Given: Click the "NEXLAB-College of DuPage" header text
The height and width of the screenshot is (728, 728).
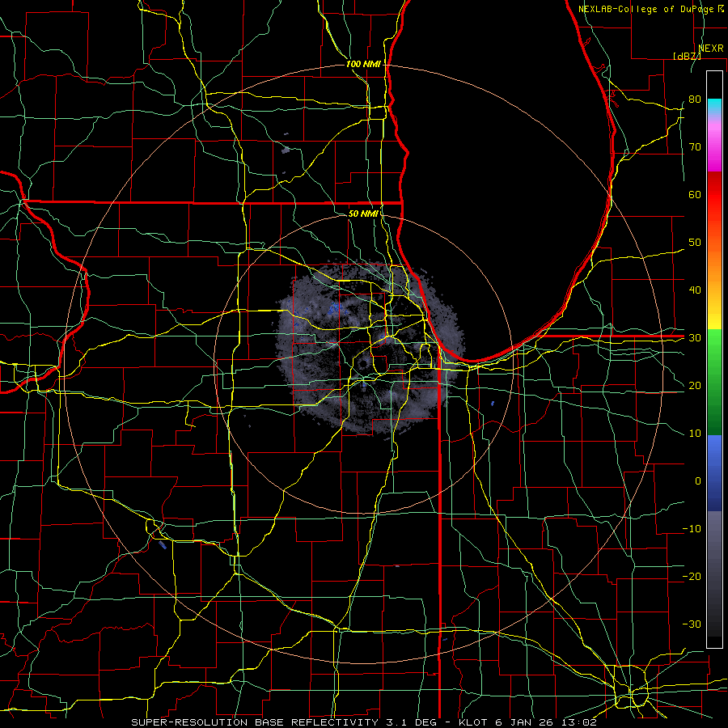Looking at the screenshot, I should coord(647,9).
